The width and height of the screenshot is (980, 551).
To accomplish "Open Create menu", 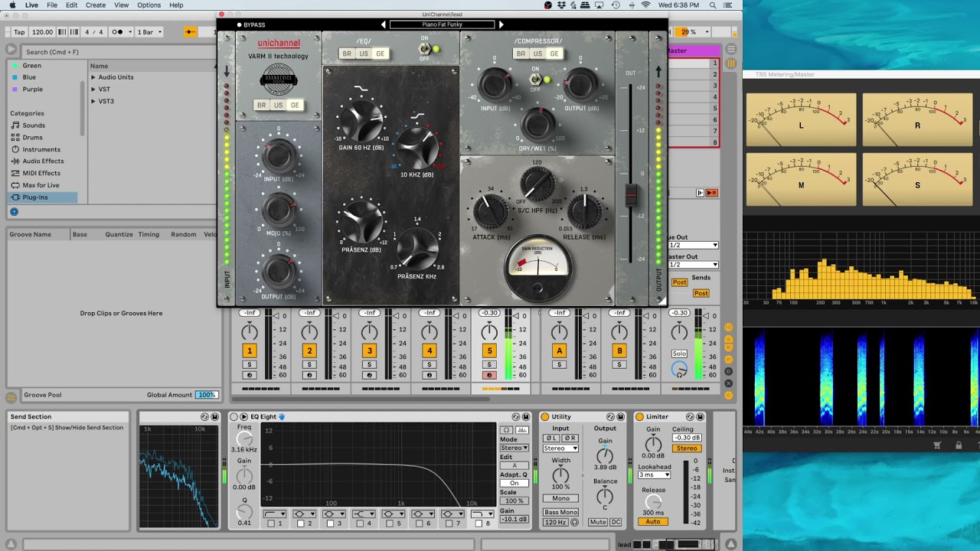I will tap(96, 5).
